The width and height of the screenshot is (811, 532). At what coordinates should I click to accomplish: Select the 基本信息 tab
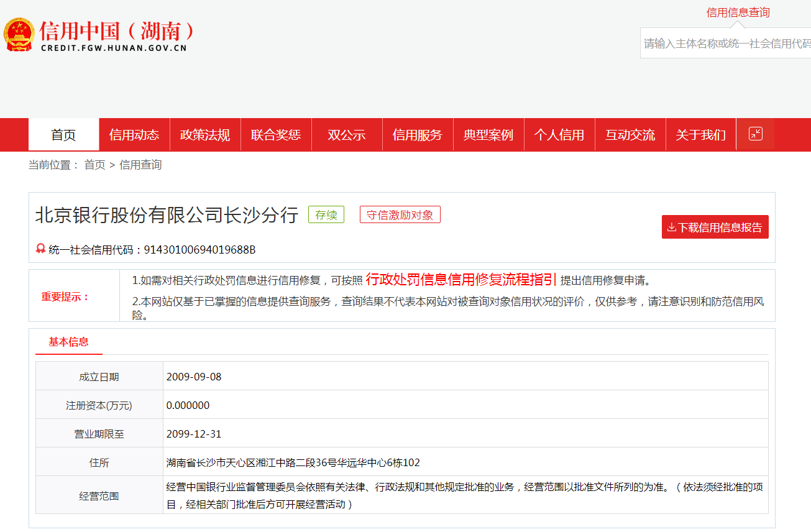69,342
